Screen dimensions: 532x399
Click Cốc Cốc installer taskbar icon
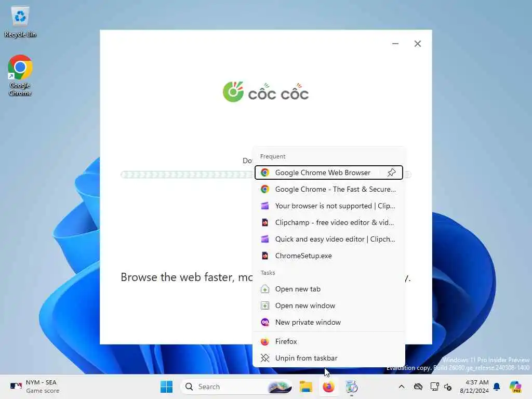(352, 387)
